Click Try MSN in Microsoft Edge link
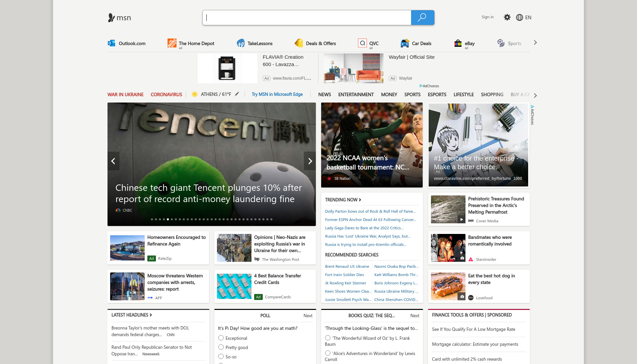Image resolution: width=637 pixels, height=364 pixels. click(277, 94)
